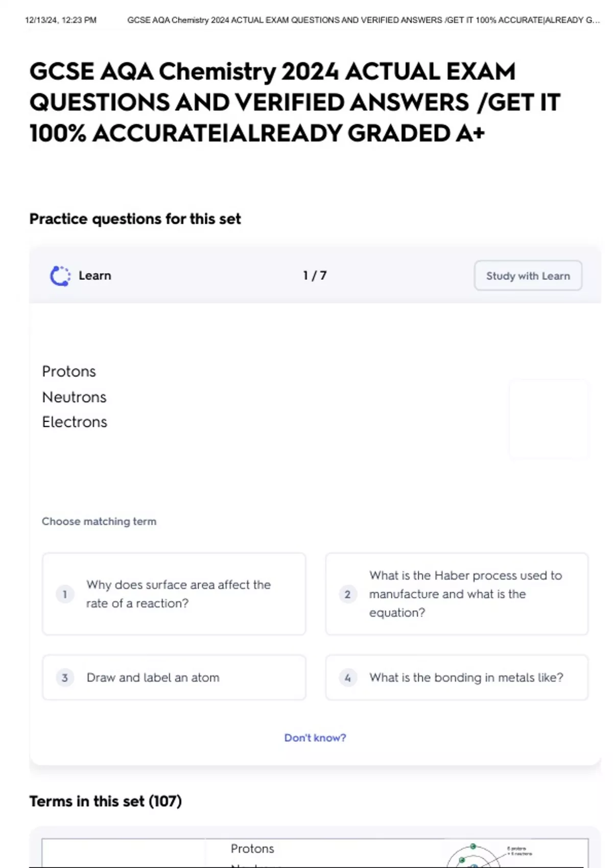Click the number 3 badge
This screenshot has width=613, height=868.
coord(65,678)
